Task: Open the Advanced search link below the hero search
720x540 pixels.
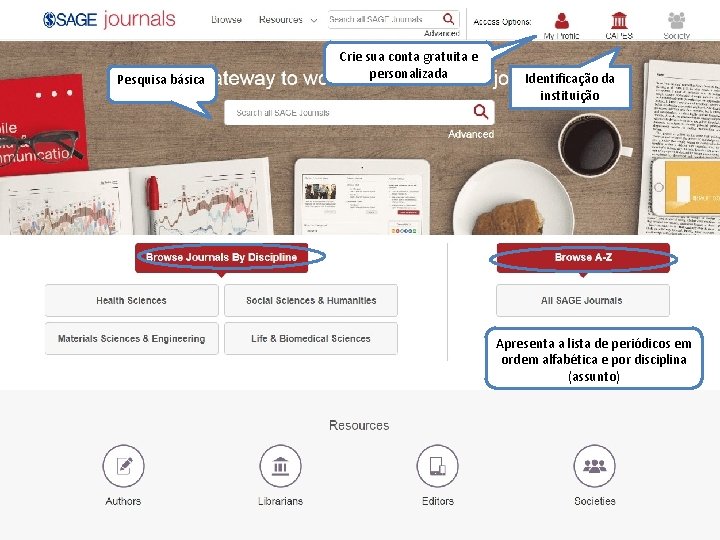Action: coord(471,134)
